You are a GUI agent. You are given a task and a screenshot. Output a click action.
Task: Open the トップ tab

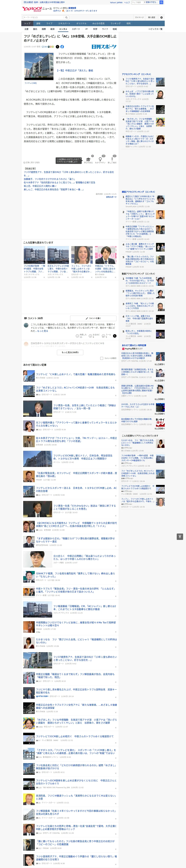point(27,24)
